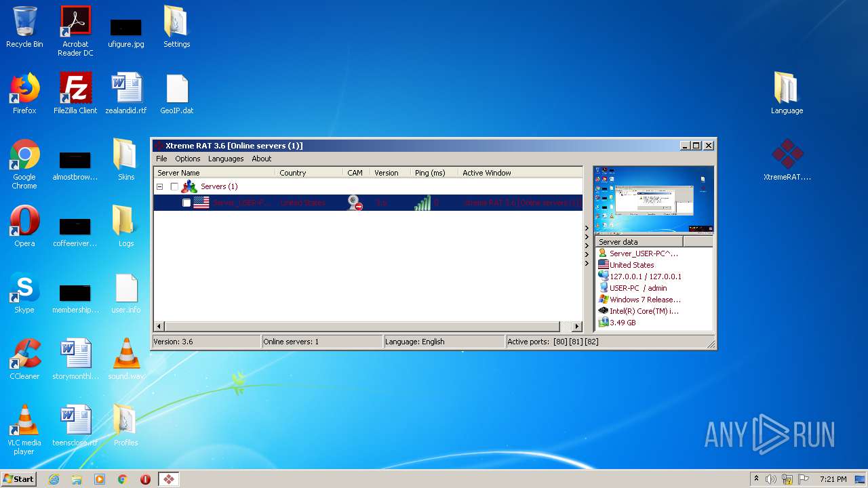Click the panel splitter chevron arrows

(x=587, y=246)
